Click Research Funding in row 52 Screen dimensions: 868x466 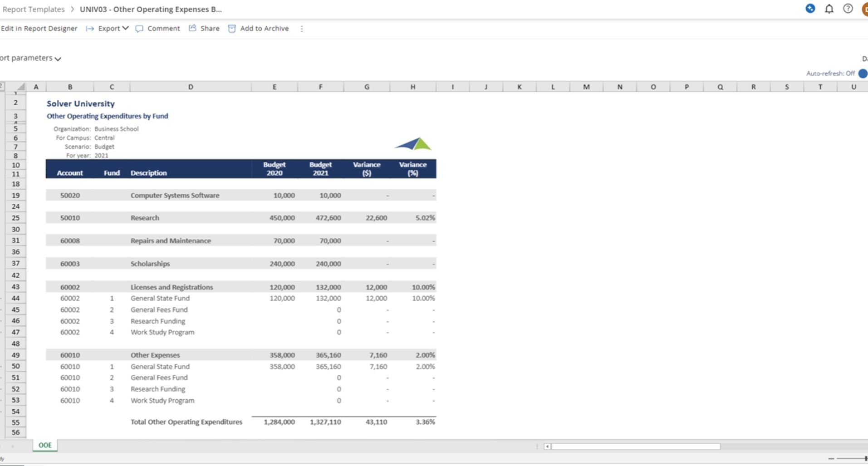coord(158,389)
